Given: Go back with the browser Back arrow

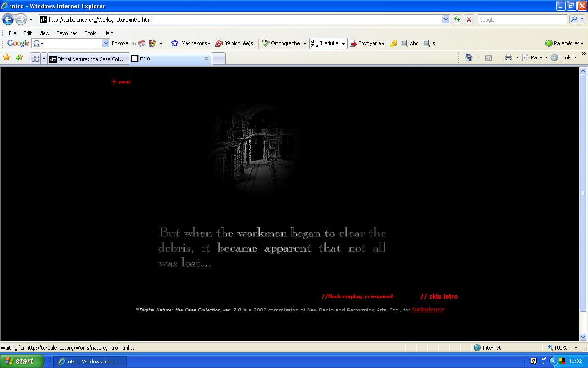Looking at the screenshot, I should coord(8,19).
